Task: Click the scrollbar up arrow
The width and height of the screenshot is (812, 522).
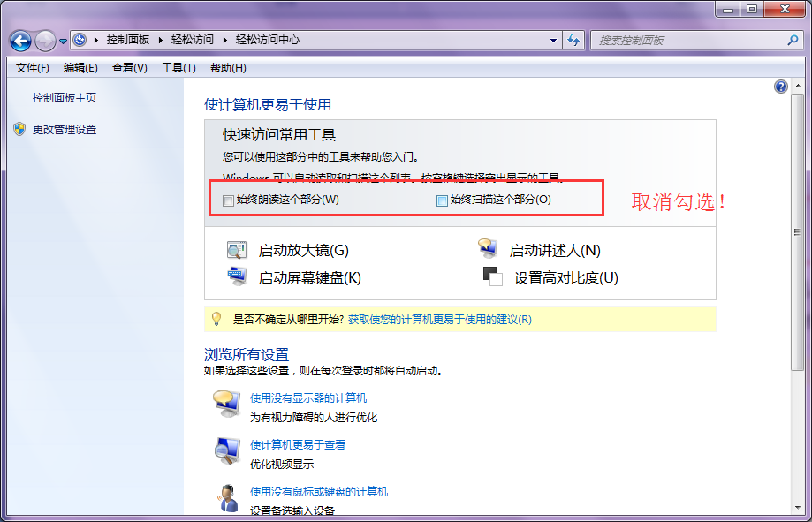Action: (x=798, y=86)
